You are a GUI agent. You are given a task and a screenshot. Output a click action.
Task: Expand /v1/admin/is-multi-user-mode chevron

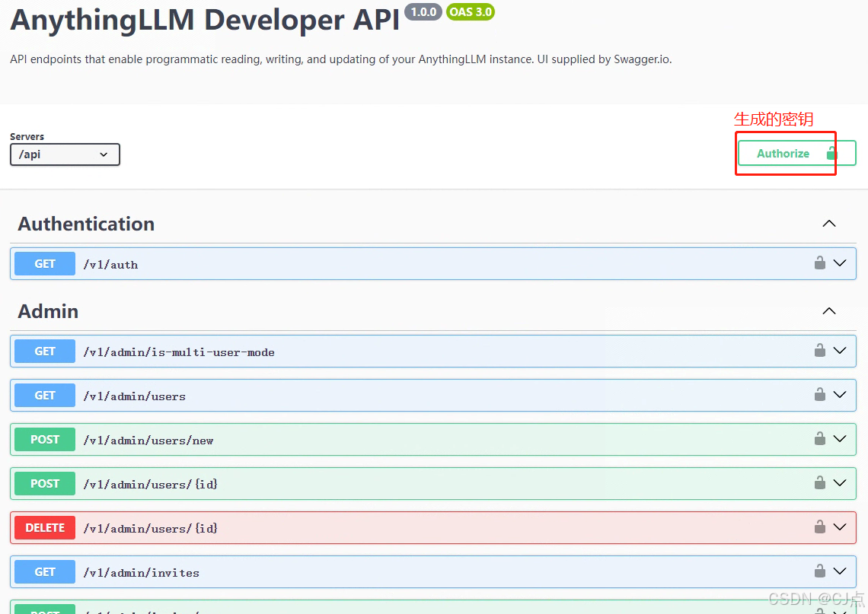pyautogui.click(x=840, y=350)
